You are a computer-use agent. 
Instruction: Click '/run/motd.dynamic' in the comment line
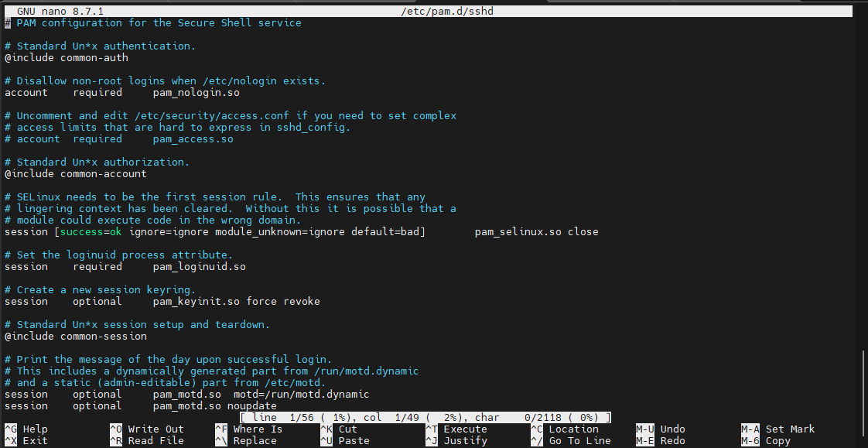tap(367, 371)
